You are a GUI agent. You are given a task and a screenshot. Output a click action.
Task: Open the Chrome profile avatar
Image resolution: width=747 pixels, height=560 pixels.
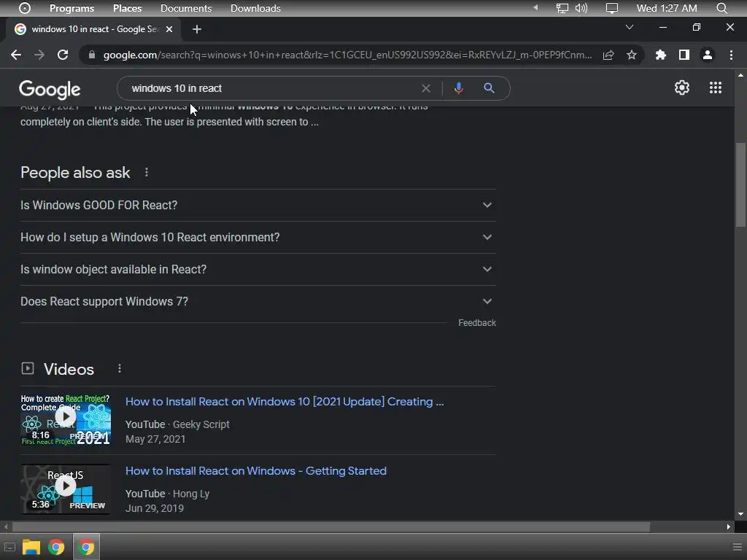pyautogui.click(x=708, y=55)
